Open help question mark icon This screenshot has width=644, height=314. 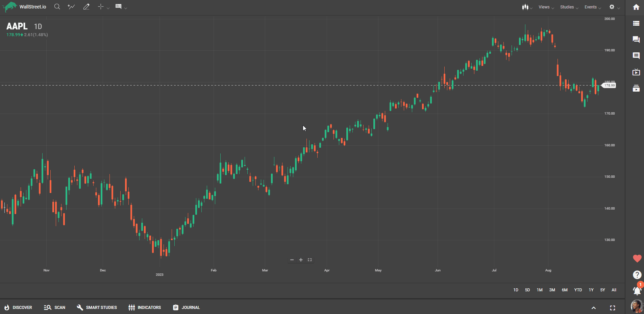click(637, 275)
